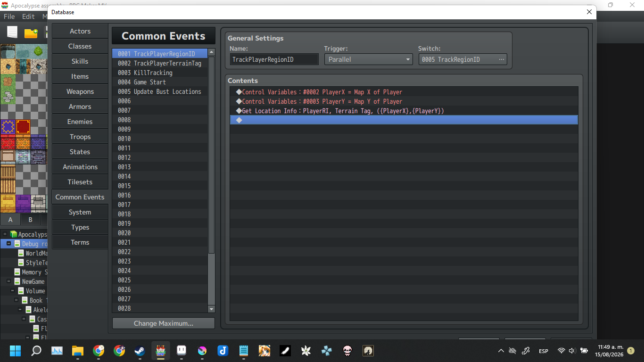Open the Switch selector ellipsis for TrackRegionID
Screen dimensions: 644x362
501,59
